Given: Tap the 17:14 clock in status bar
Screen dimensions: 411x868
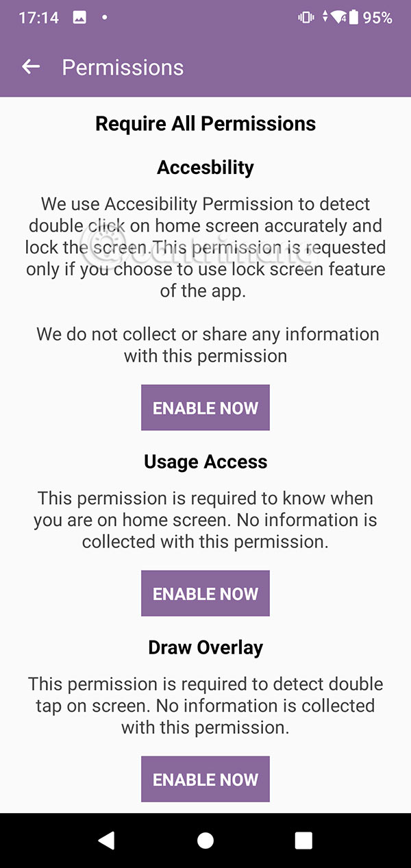Looking at the screenshot, I should click(40, 17).
